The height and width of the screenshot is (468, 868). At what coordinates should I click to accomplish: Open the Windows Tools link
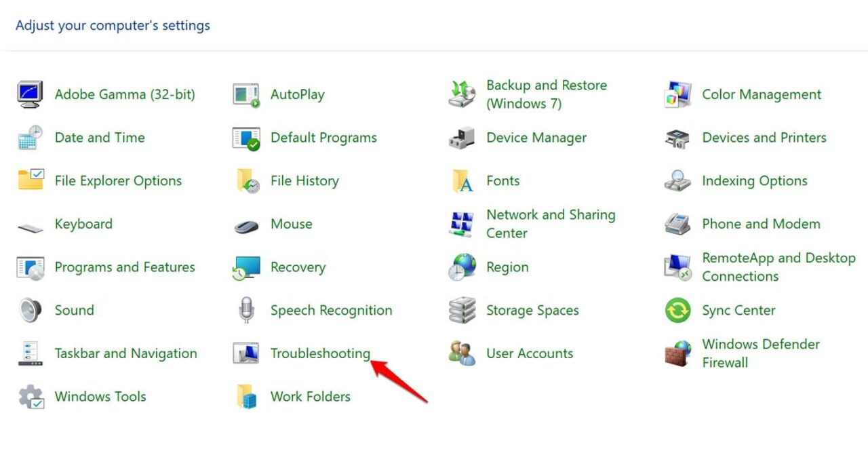tap(100, 397)
